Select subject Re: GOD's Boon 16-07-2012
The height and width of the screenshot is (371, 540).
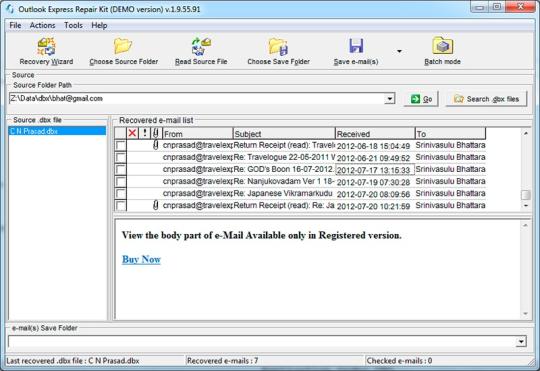tap(284, 169)
